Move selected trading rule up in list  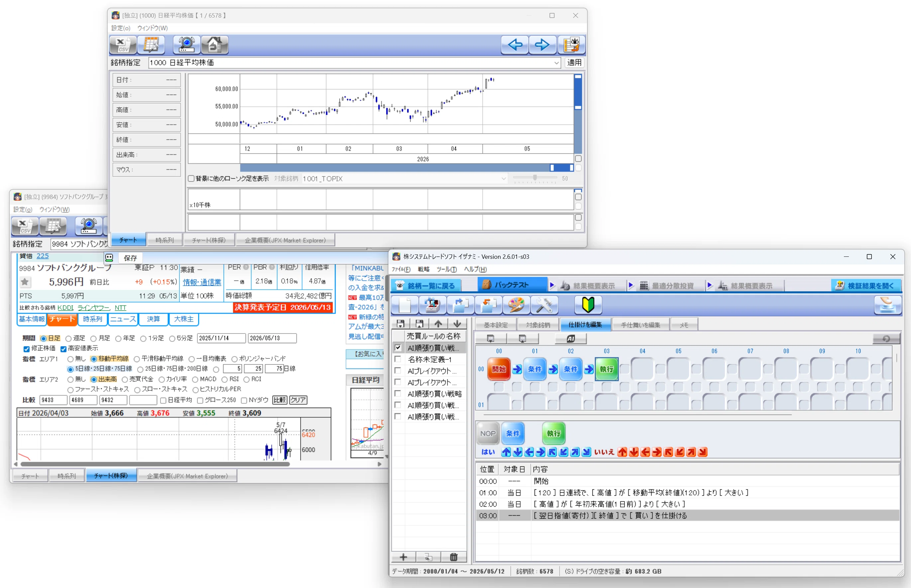[438, 324]
